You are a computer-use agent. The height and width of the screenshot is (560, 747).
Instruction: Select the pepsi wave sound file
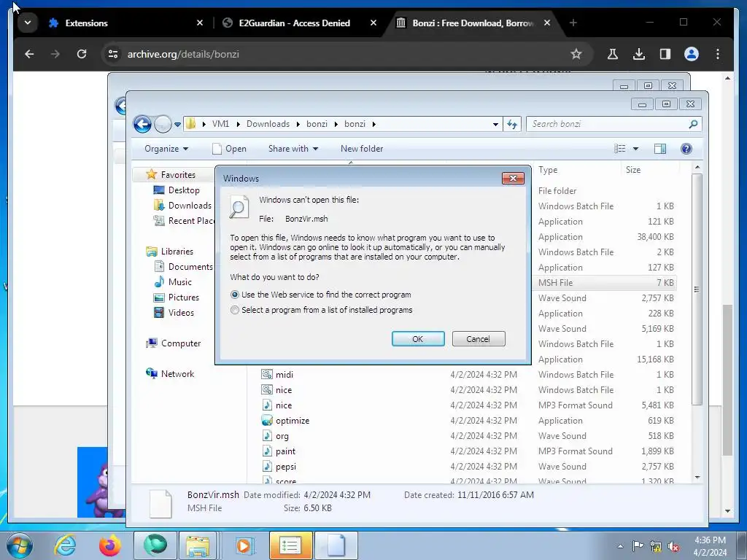point(285,467)
